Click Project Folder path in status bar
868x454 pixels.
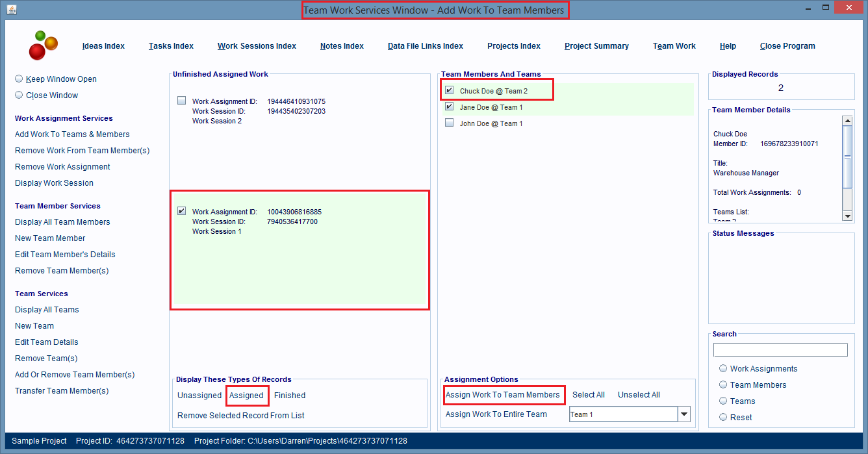pyautogui.click(x=301, y=441)
